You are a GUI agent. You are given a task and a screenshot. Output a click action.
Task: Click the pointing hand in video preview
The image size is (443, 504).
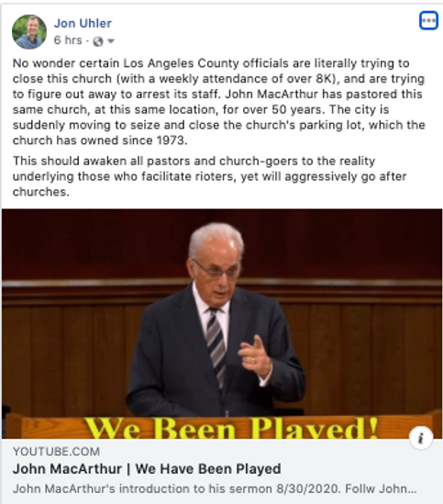[x=256, y=357]
